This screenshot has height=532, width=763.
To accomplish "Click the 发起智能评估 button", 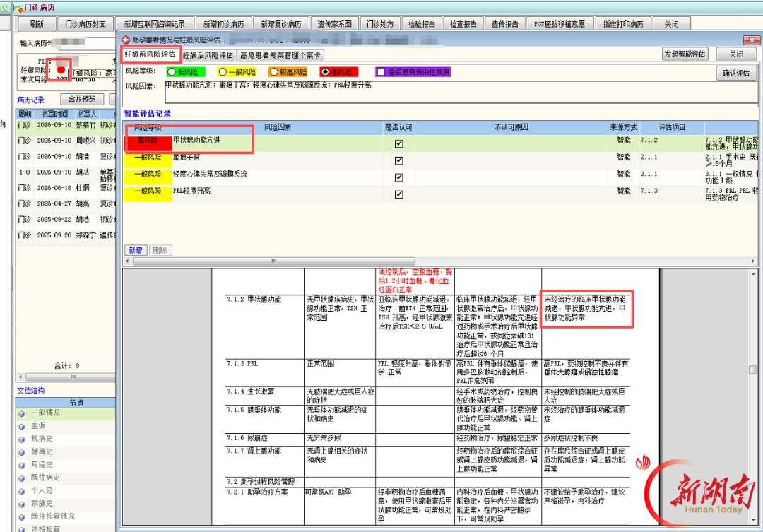I will point(685,54).
